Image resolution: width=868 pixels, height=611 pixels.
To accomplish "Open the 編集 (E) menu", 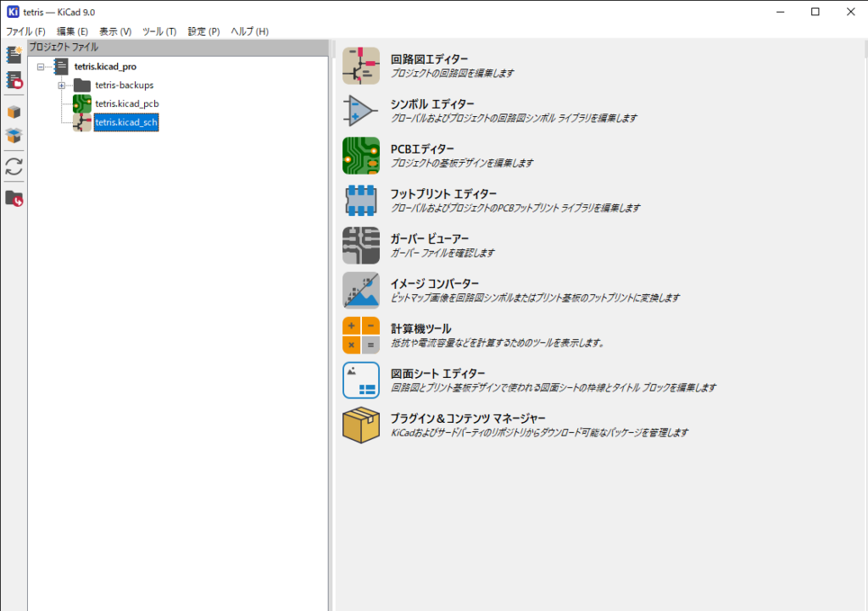I will [72, 31].
